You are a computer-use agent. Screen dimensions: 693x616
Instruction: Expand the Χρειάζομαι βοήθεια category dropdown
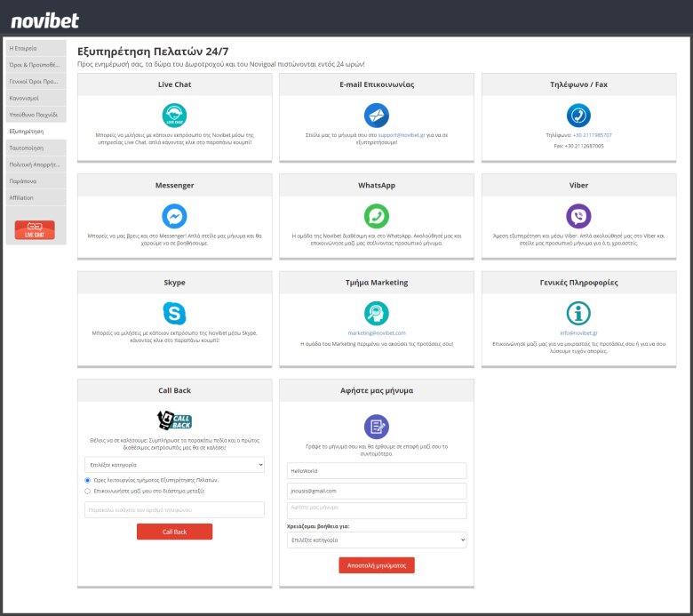click(377, 540)
